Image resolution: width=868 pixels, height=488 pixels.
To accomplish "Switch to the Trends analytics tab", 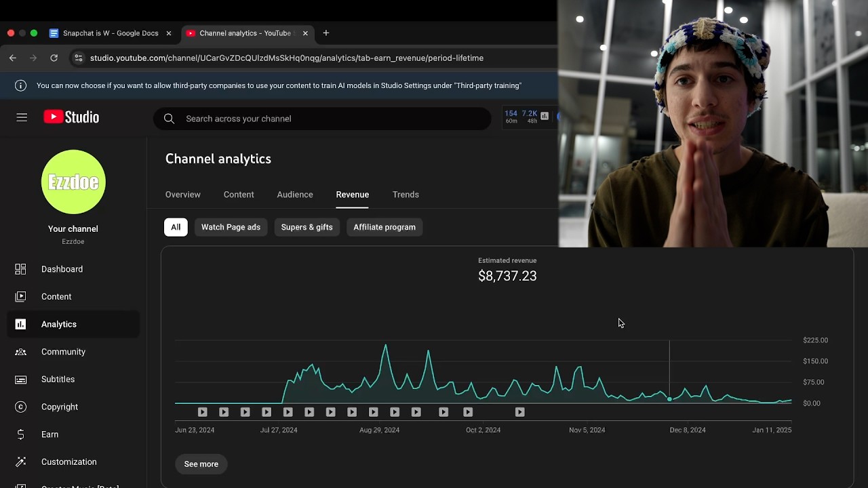I will (x=406, y=195).
